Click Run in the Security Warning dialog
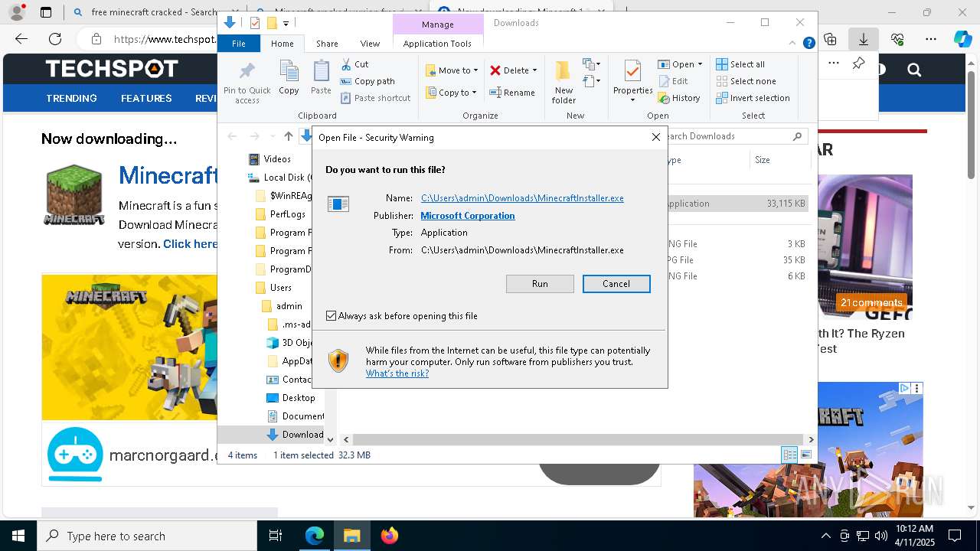This screenshot has height=551, width=980. coord(540,284)
